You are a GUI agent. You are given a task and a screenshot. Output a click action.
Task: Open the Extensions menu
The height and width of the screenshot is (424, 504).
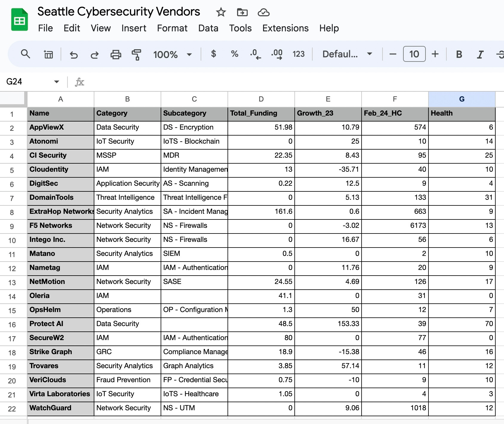(285, 28)
